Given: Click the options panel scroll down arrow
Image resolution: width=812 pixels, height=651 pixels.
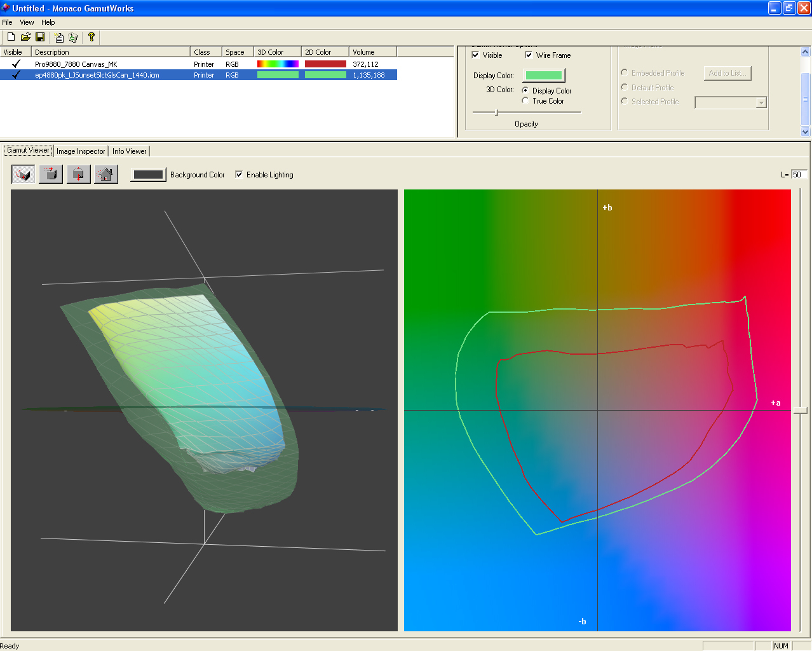Looking at the screenshot, I should tap(806, 132).
